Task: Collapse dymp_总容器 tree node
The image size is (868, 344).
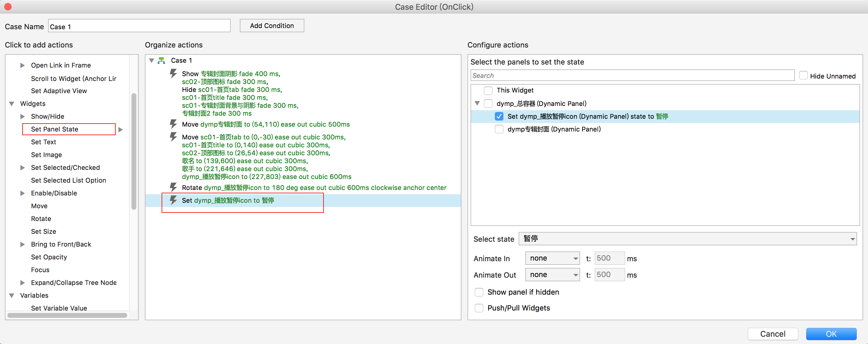Action: [477, 104]
